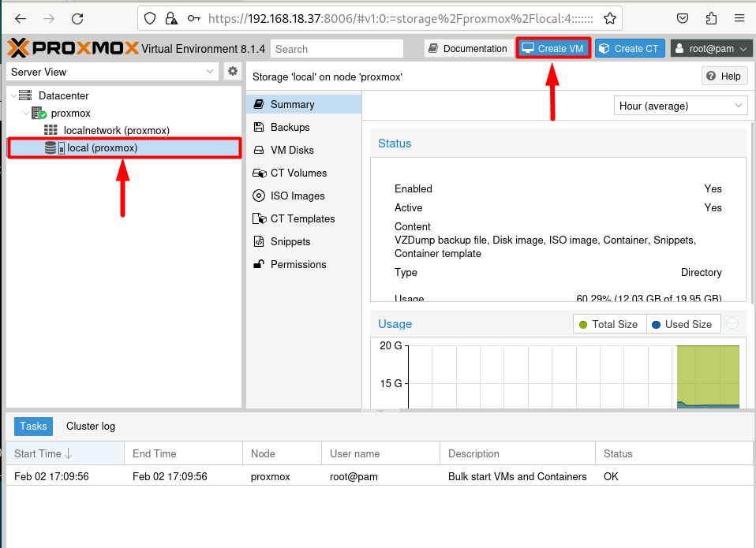
Task: Click Snippets code file icon
Action: [x=259, y=241]
